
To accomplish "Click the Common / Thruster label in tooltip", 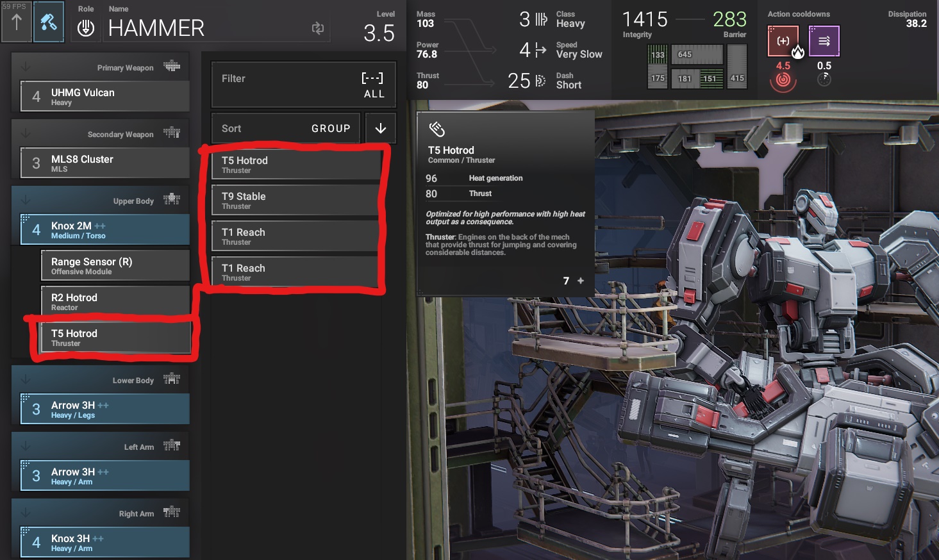I will tap(461, 160).
